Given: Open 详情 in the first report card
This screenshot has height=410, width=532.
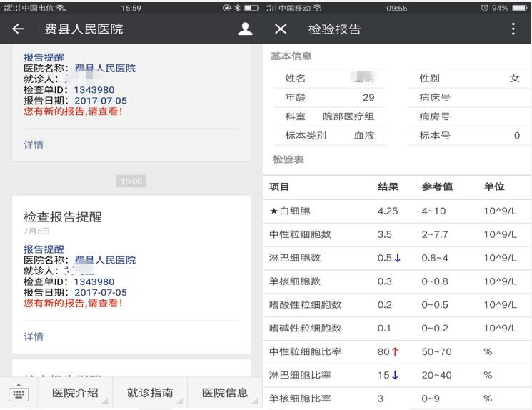Looking at the screenshot, I should click(x=34, y=144).
